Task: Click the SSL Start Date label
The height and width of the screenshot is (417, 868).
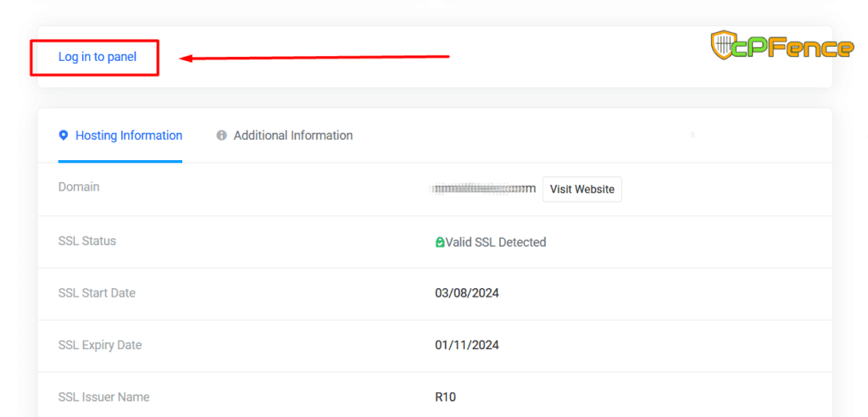Action: (97, 293)
